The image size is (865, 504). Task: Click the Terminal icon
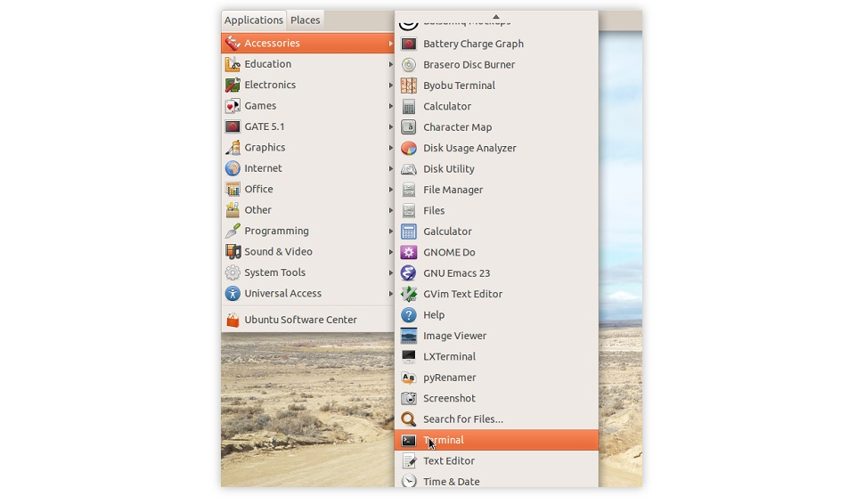coord(409,440)
